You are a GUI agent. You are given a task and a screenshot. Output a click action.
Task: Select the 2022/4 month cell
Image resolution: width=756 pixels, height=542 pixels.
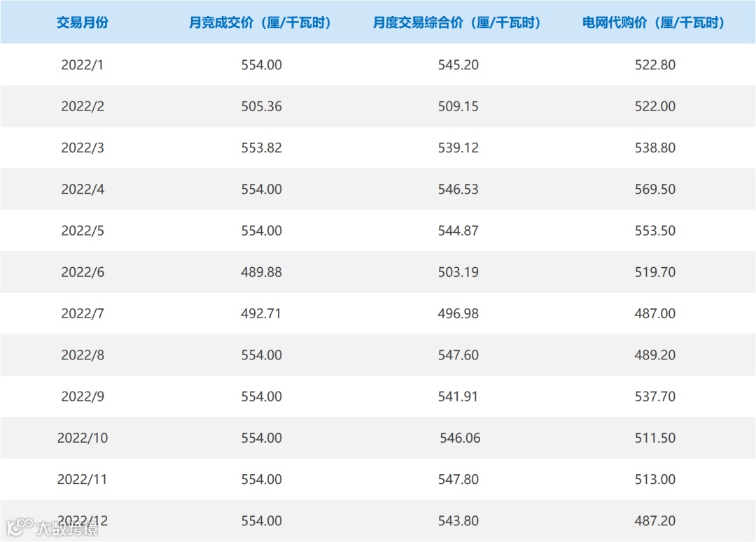(83, 189)
